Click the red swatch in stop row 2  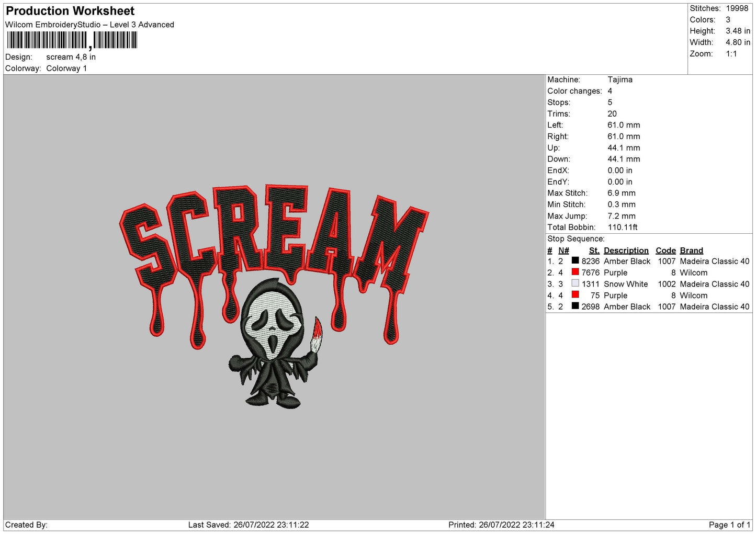click(x=575, y=272)
